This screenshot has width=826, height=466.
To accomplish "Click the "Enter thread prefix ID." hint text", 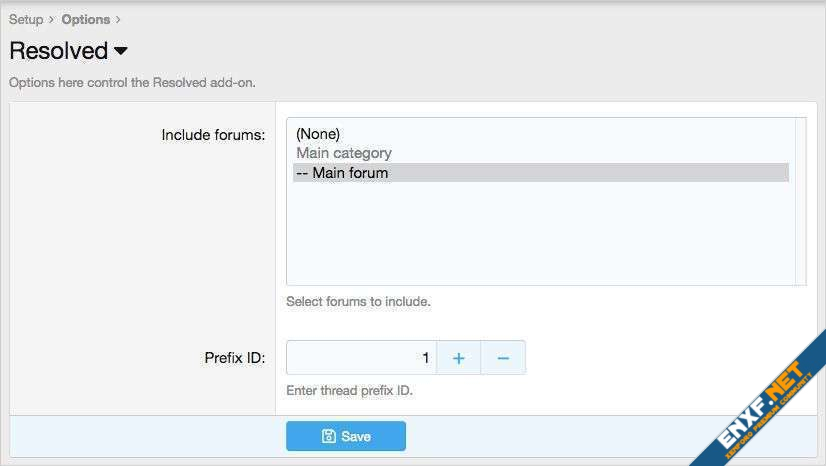I will pyautogui.click(x=349, y=391).
